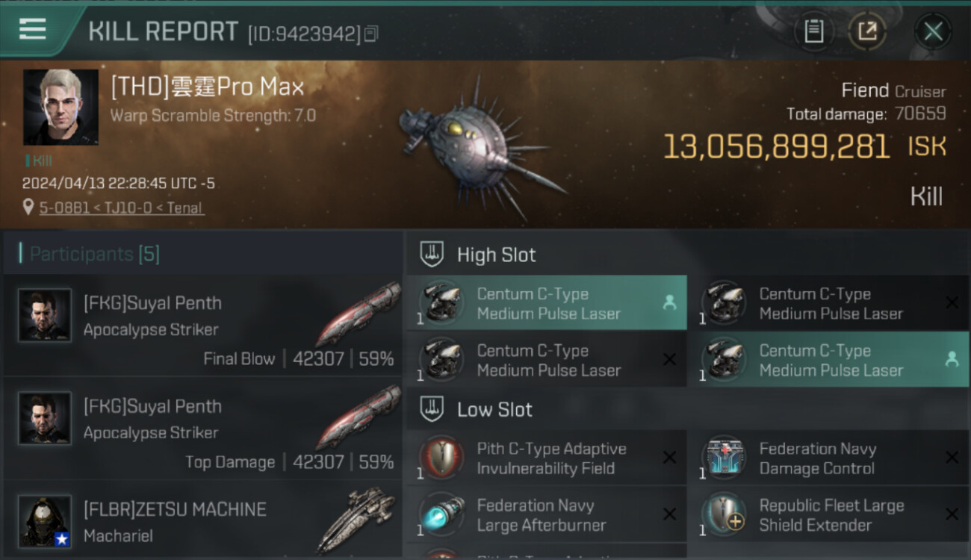
Task: Copy the kill report ID icon
Action: pos(371,34)
